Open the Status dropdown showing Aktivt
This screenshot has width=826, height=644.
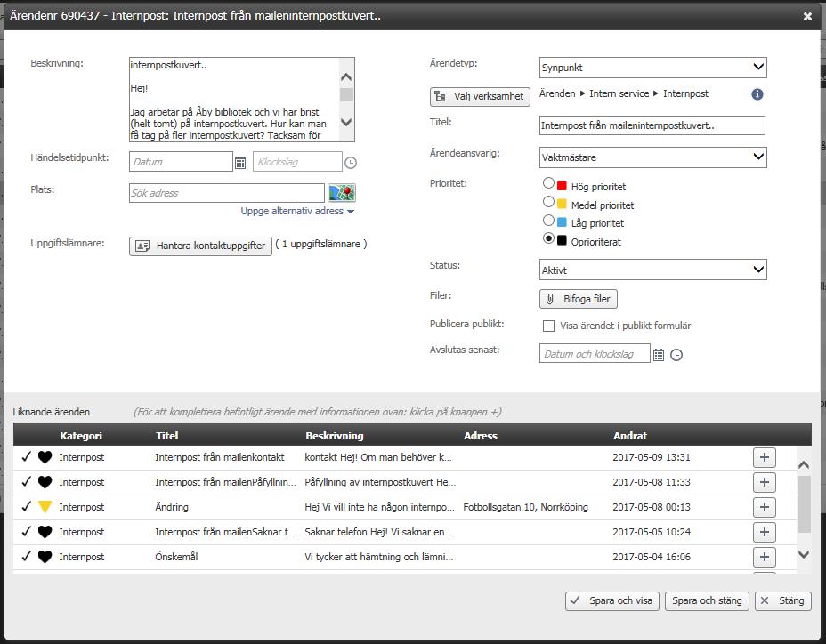(652, 270)
